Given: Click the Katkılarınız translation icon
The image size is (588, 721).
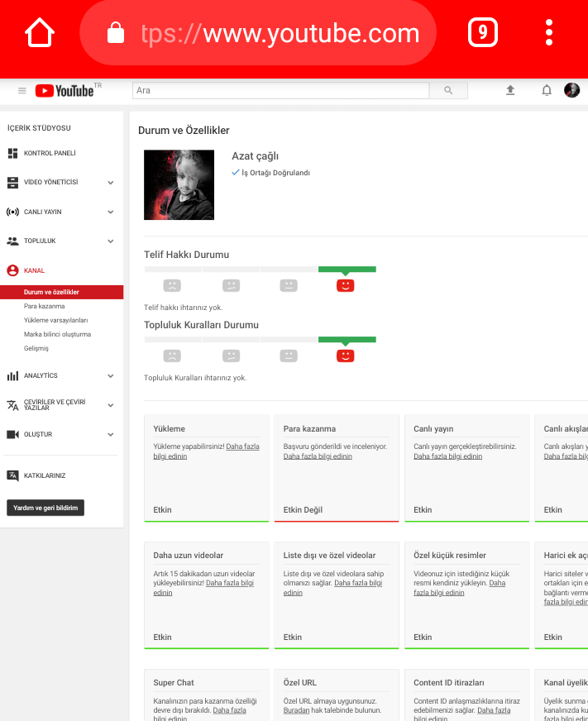Looking at the screenshot, I should (13, 475).
